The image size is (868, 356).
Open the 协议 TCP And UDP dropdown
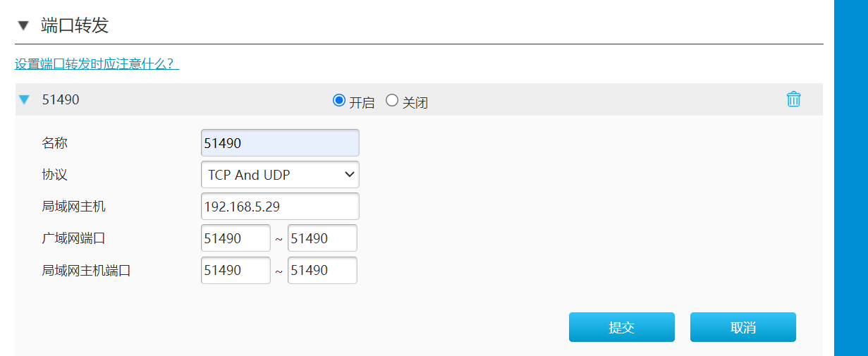[280, 175]
